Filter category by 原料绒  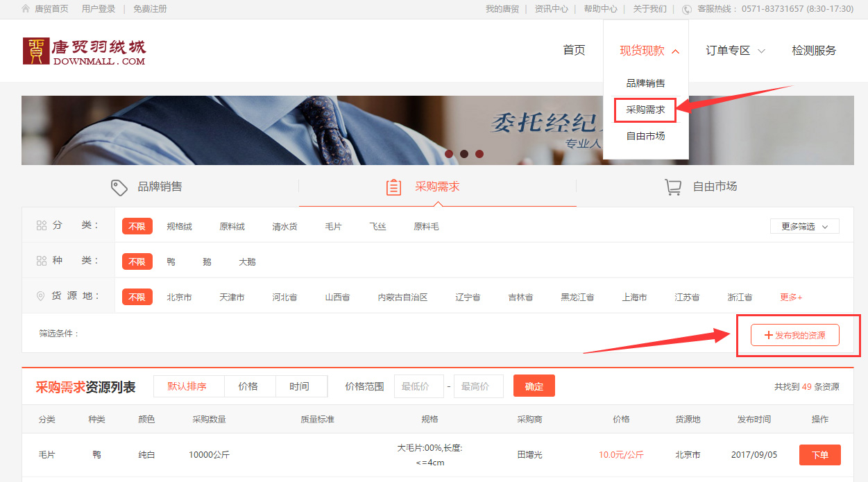[x=232, y=226]
